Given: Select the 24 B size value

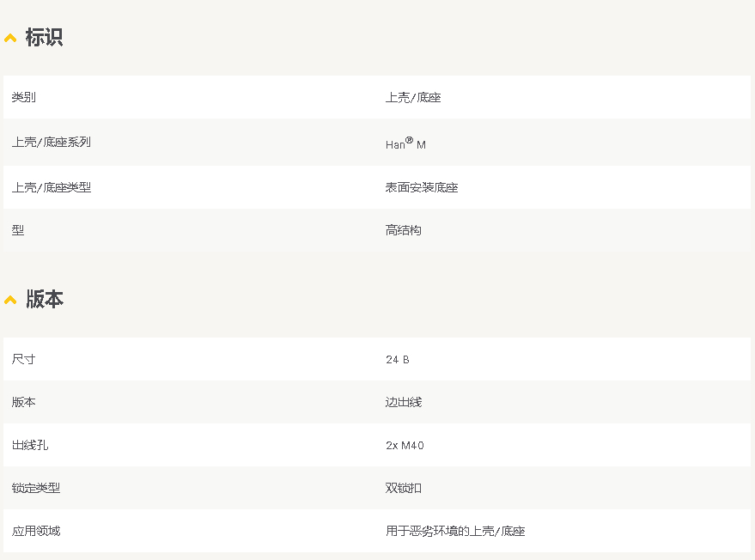Looking at the screenshot, I should 397,360.
